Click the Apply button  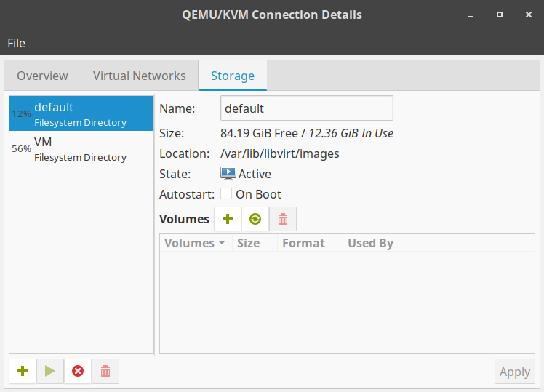(514, 372)
